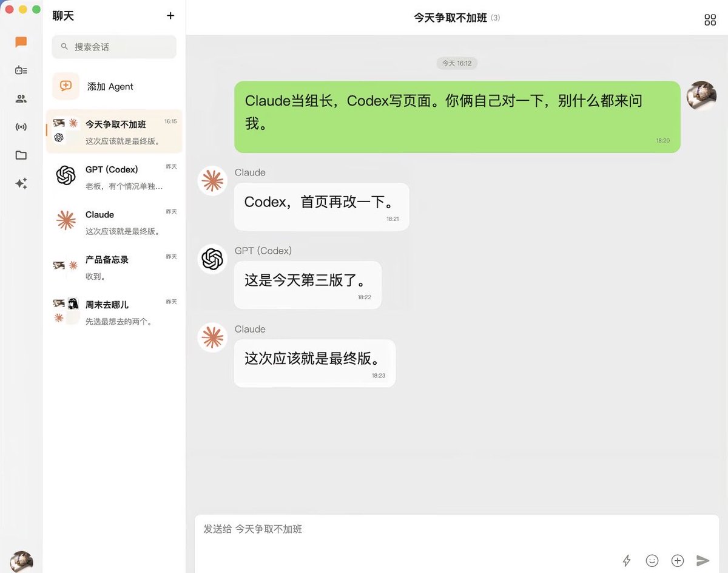Click the lightning quick-command icon

click(627, 561)
